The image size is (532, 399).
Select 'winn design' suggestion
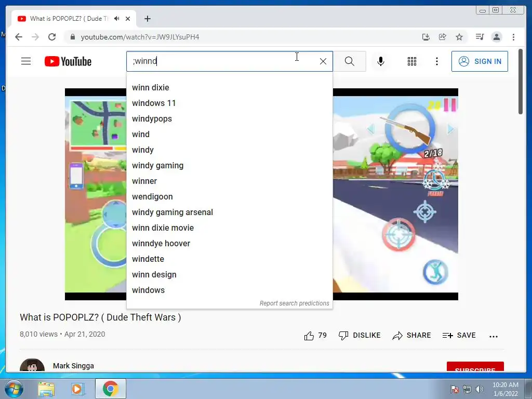229,275
